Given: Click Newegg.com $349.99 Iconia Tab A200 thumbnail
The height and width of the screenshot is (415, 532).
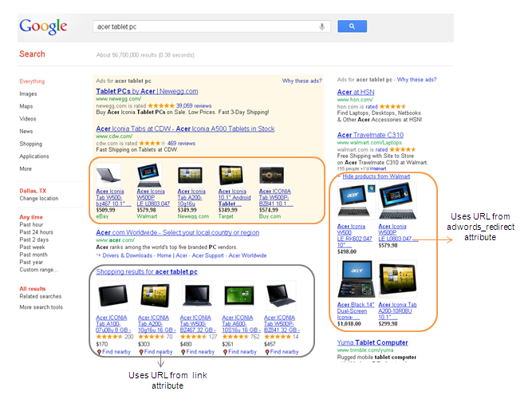Looking at the screenshot, I should [190, 175].
